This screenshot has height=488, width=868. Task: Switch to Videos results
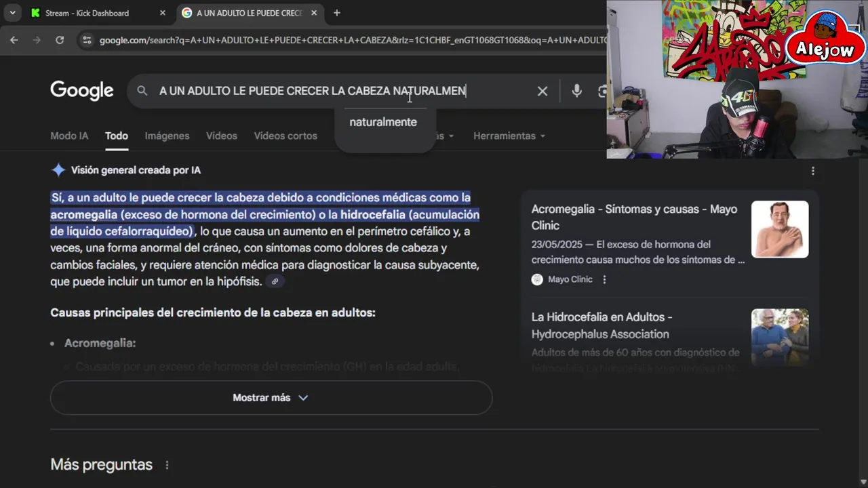(222, 136)
